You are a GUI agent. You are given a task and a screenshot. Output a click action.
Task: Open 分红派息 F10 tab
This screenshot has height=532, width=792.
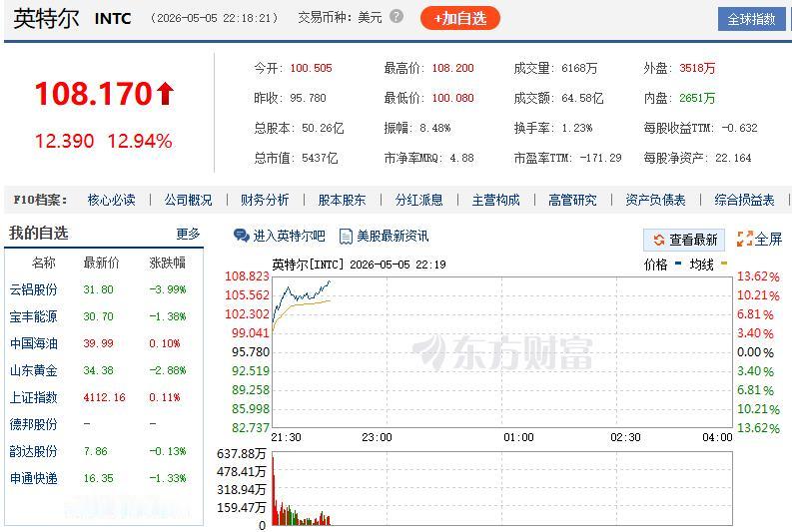pyautogui.click(x=418, y=200)
